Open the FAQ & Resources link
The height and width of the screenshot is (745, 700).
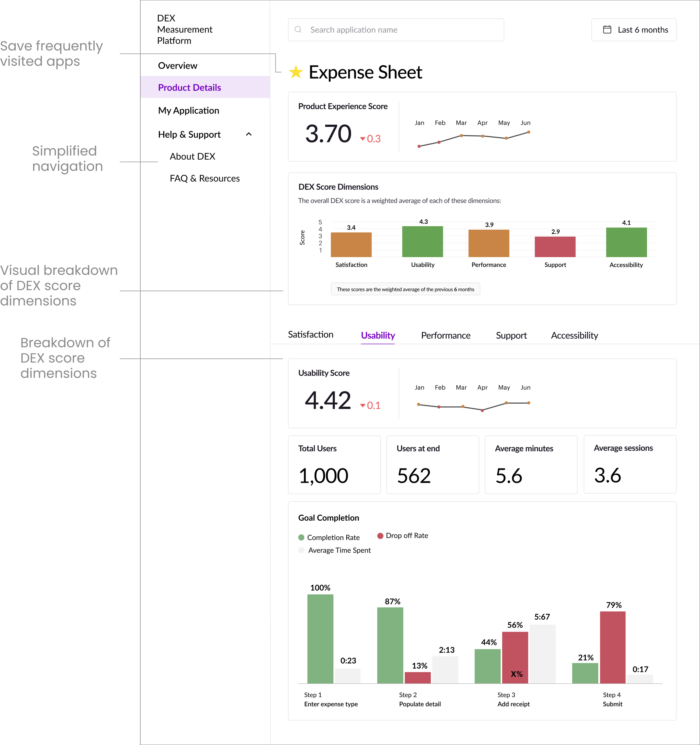205,178
